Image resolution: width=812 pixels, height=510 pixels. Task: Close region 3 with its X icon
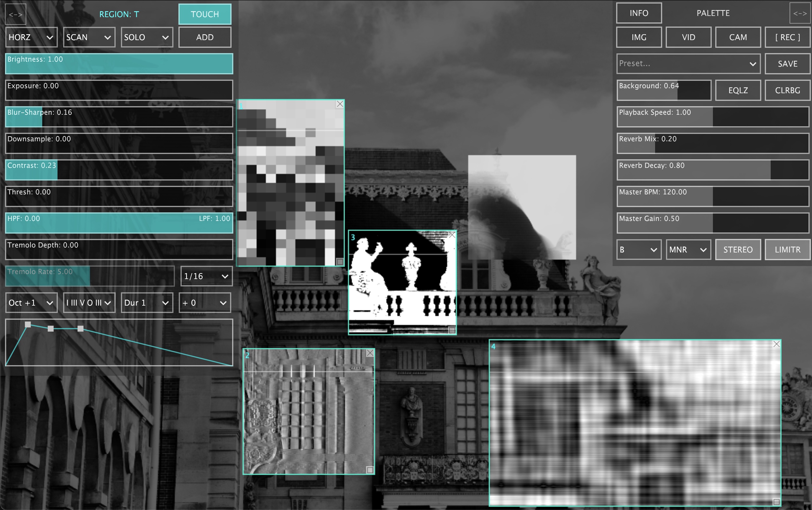452,235
